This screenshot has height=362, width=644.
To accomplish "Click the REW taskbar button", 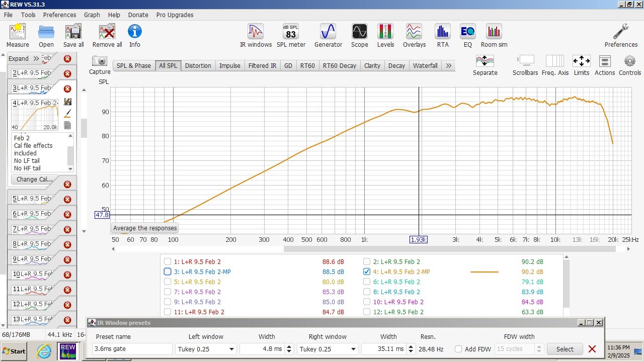I will point(67,350).
